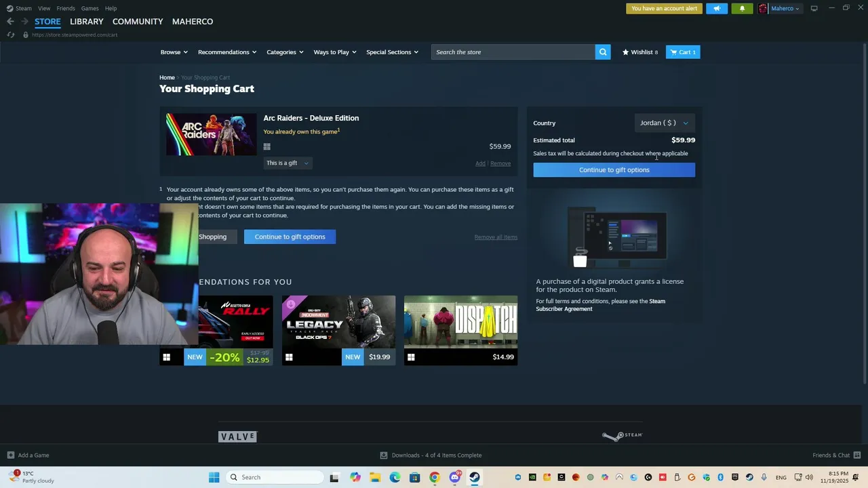
Task: Click the Bluetooth tray icon
Action: click(721, 477)
